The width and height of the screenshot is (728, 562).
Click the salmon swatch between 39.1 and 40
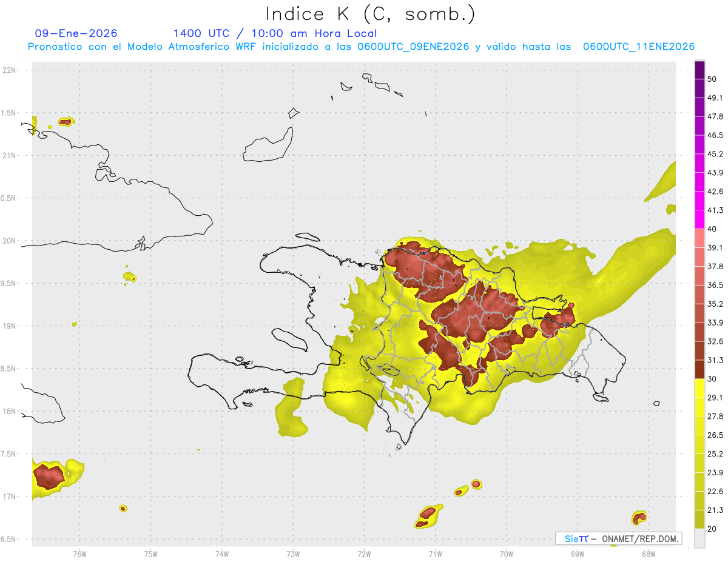(699, 238)
